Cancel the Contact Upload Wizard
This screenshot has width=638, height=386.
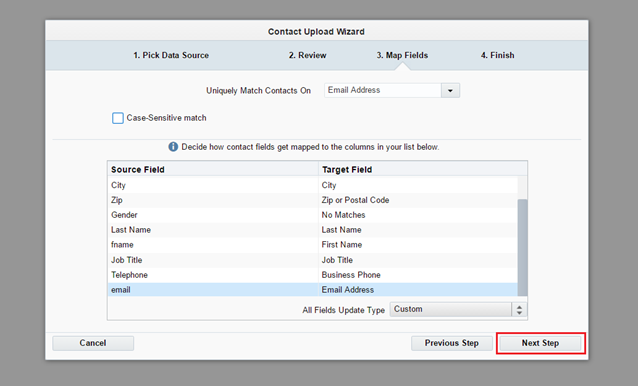[x=93, y=343]
